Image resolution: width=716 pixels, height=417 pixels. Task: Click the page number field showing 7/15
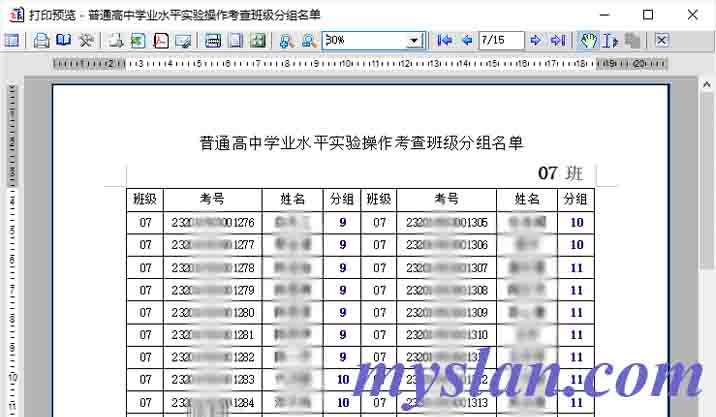[500, 40]
